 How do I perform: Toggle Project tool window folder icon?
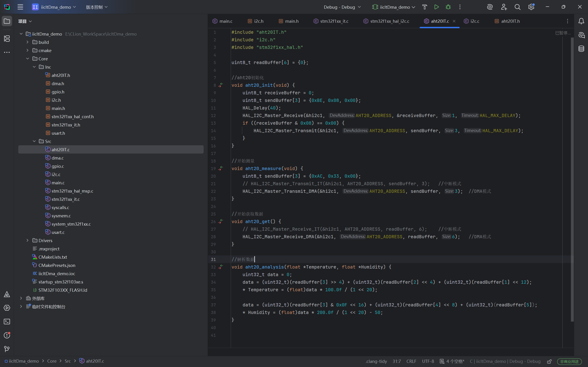pos(7,21)
